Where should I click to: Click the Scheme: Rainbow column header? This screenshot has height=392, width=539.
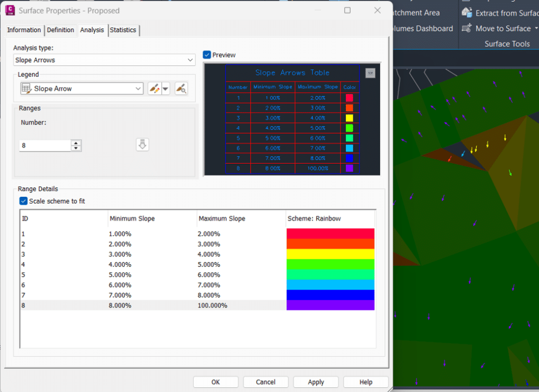(331, 218)
